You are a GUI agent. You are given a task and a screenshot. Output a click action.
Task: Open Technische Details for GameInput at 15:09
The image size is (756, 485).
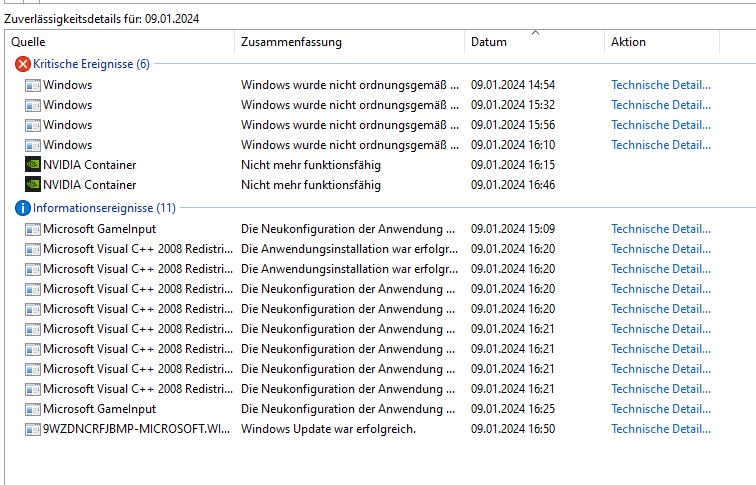pos(661,229)
